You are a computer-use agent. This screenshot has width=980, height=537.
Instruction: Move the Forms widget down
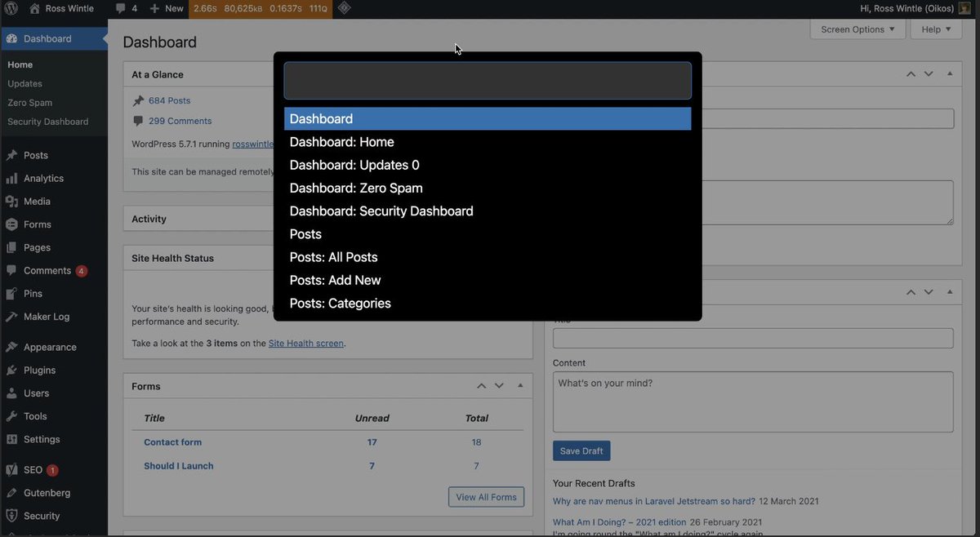[499, 386]
